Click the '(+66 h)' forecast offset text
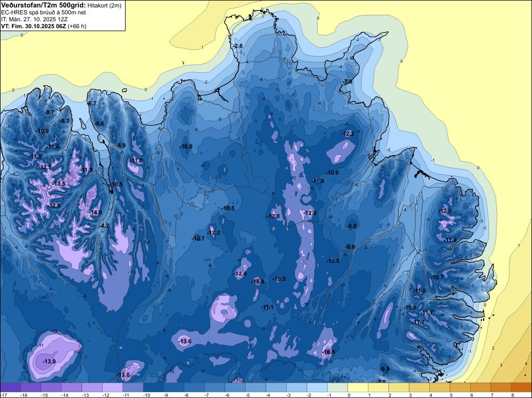The image size is (532, 398). (77, 26)
